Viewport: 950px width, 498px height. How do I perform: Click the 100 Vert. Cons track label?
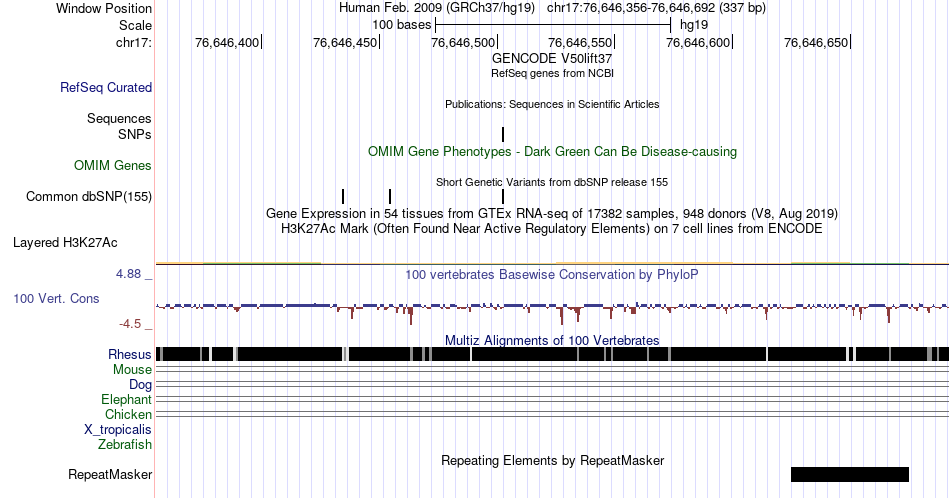(56, 298)
